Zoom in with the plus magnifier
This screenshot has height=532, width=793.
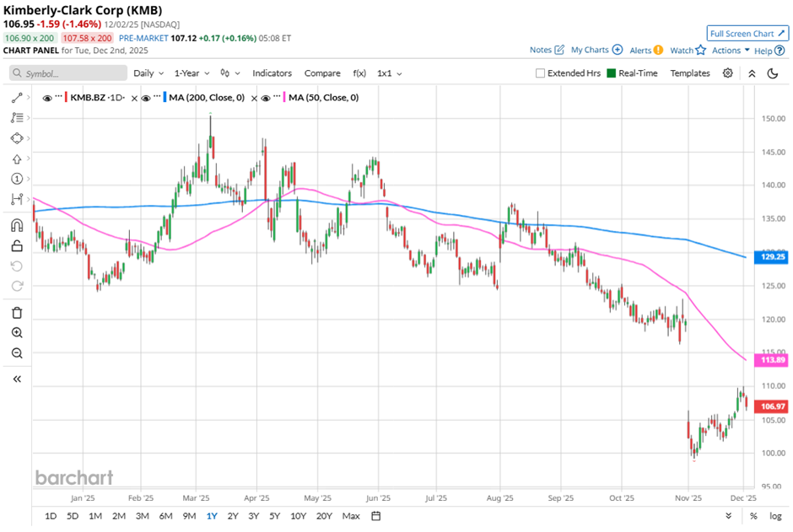(x=17, y=332)
